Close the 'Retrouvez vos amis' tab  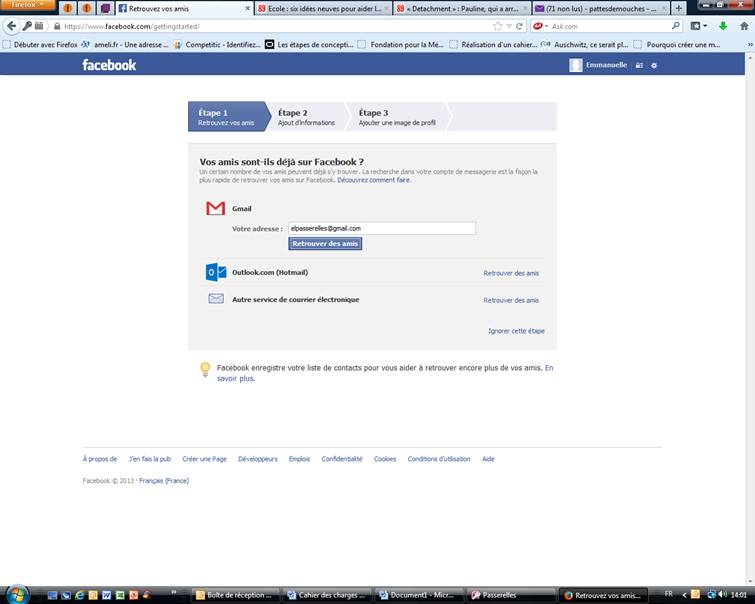click(x=247, y=9)
